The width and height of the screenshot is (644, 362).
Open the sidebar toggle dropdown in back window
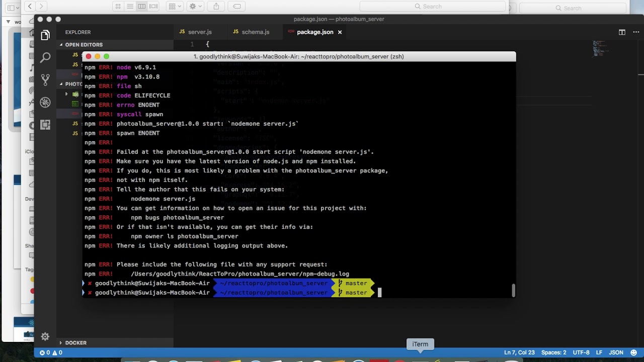pos(13,8)
